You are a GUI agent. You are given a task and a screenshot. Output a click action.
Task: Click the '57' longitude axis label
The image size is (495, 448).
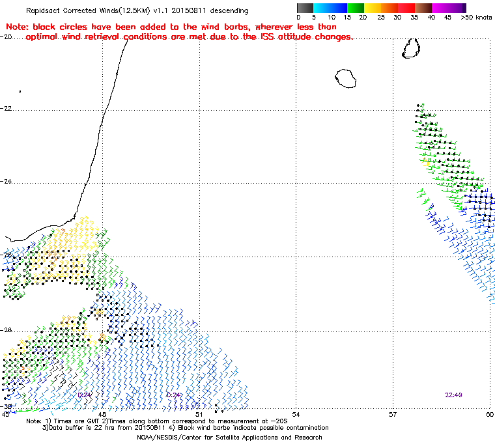393,414
